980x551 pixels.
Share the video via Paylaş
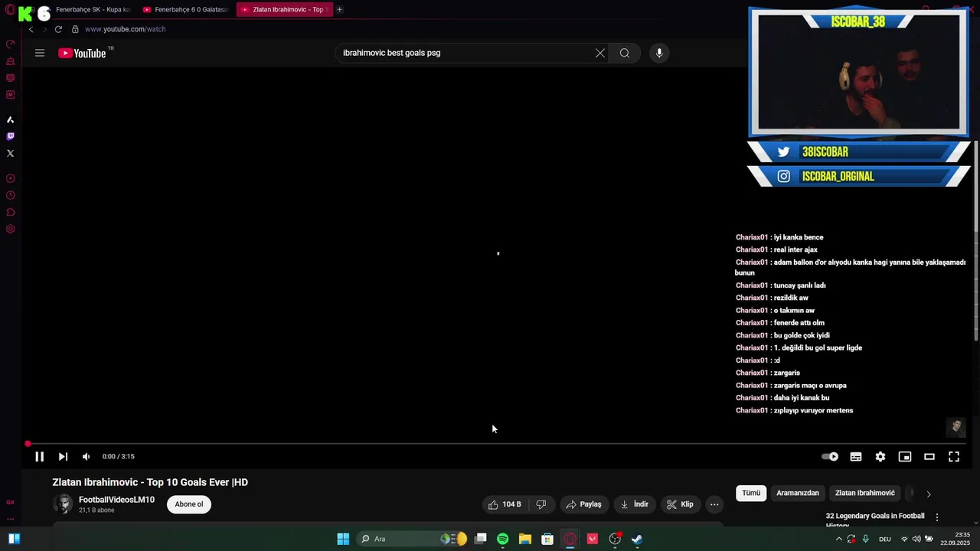pos(583,504)
